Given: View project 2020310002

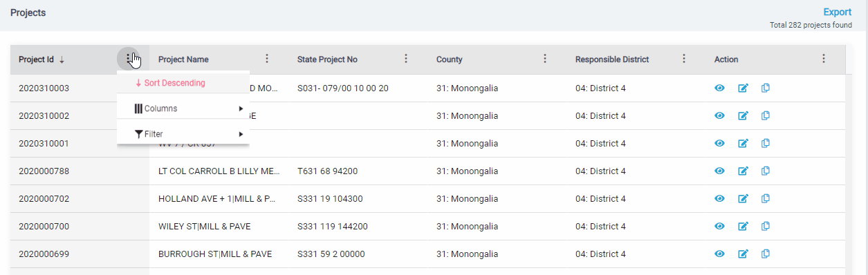Looking at the screenshot, I should 719,115.
